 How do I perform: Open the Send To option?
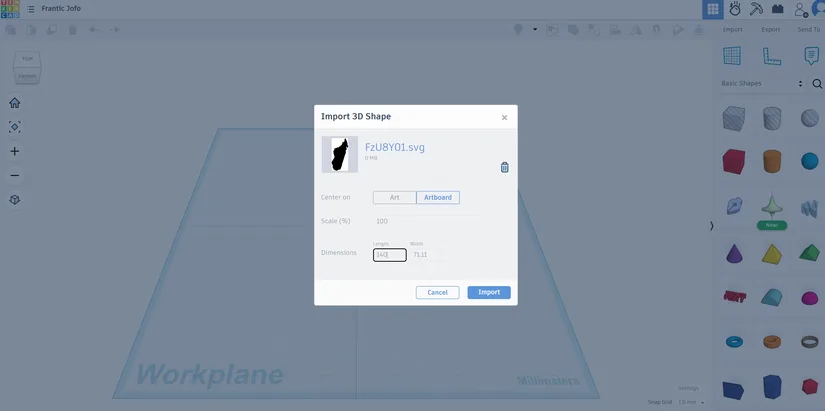tap(808, 29)
